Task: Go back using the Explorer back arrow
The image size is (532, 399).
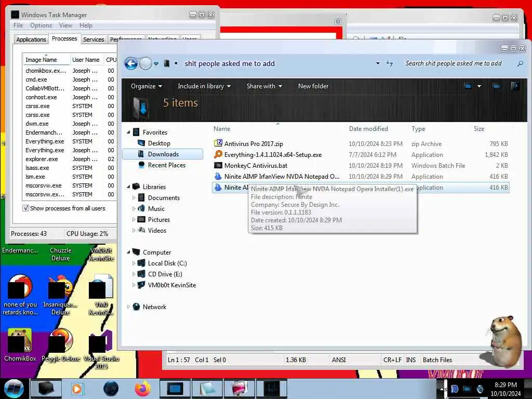Action: point(131,63)
